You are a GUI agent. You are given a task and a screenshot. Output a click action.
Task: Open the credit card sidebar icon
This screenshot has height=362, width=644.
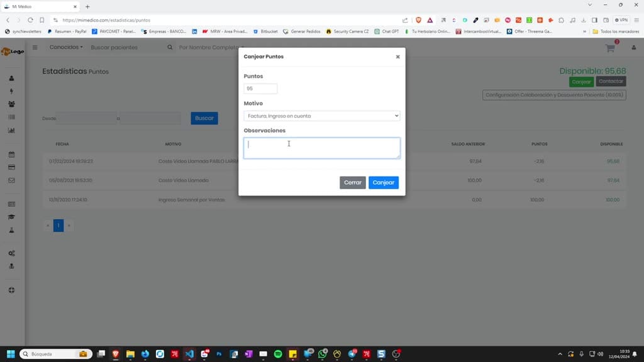click(x=11, y=167)
